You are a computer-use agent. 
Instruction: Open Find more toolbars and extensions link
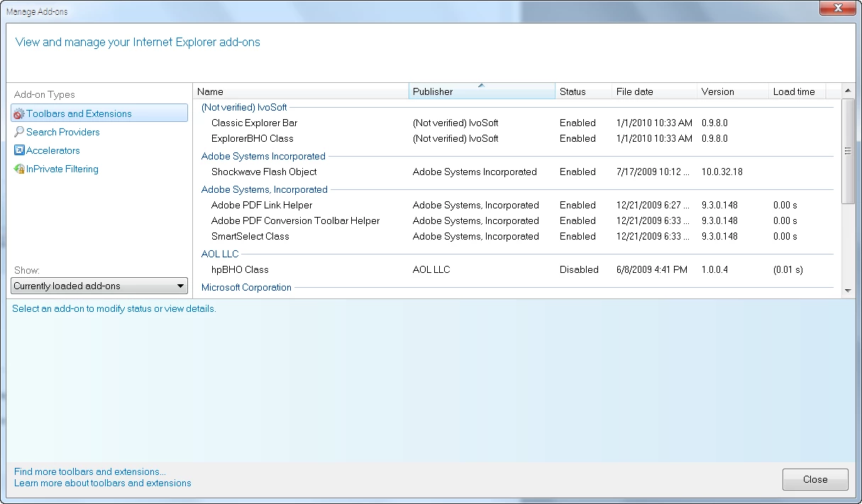pyautogui.click(x=90, y=471)
